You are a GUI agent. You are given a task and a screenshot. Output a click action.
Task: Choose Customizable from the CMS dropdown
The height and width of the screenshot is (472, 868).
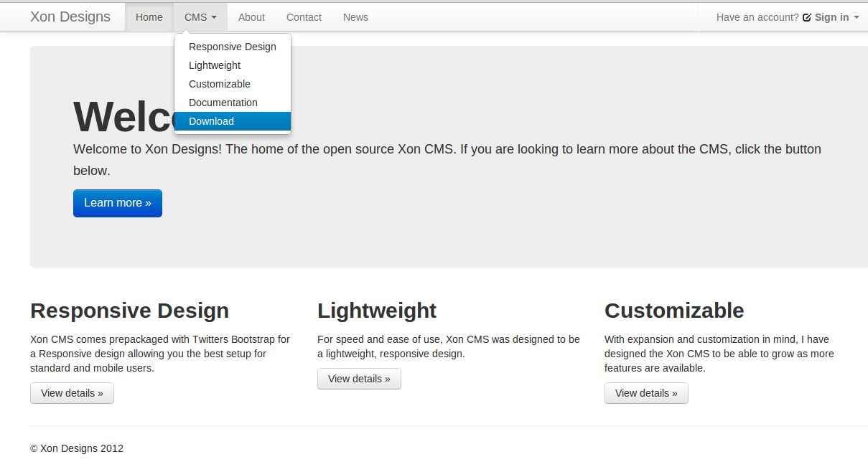(219, 84)
